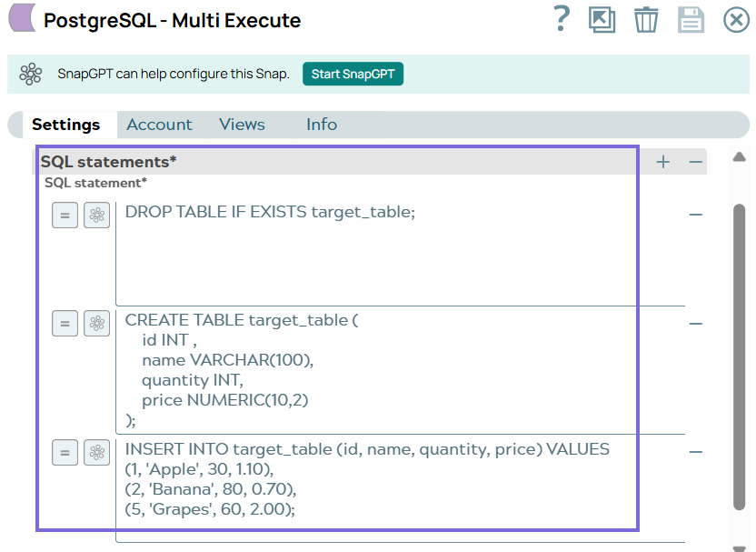Toggle expression for INSERT INTO statement
Image resolution: width=756 pixels, height=552 pixels.
pyautogui.click(x=65, y=453)
